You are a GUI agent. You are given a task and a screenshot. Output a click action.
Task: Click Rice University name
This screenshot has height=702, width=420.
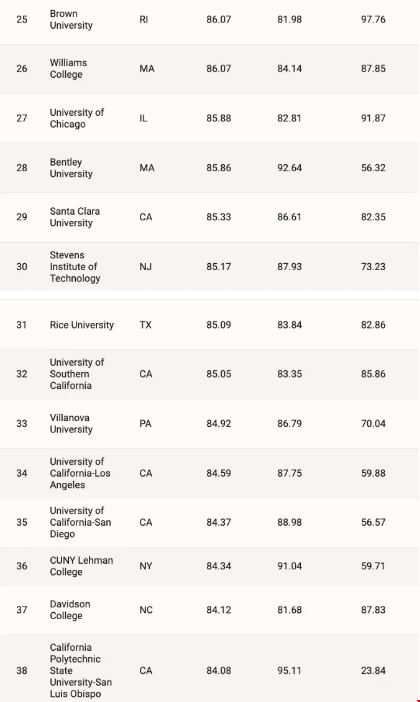[81, 325]
